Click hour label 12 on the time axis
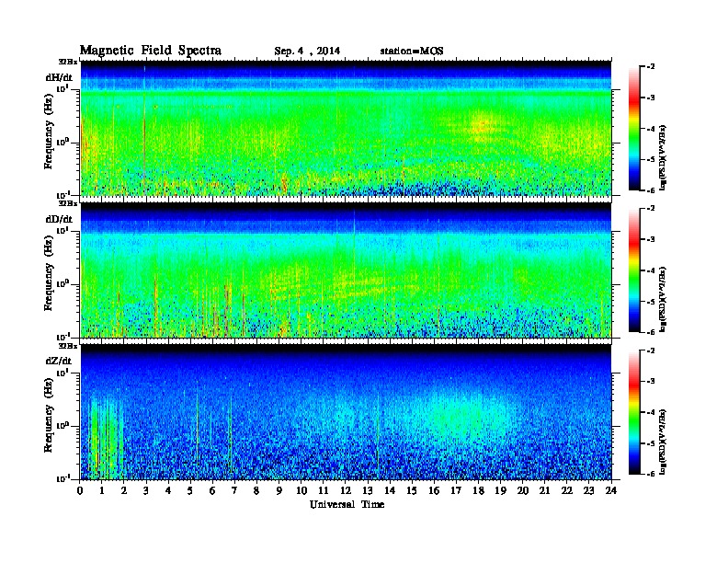Screen dimensions: 728x563 [346, 491]
